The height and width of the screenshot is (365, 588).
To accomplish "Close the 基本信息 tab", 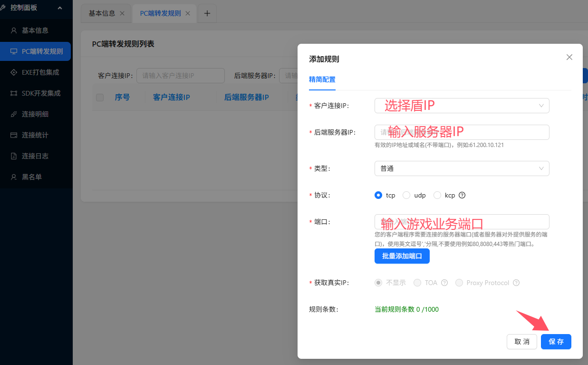I will click(122, 13).
